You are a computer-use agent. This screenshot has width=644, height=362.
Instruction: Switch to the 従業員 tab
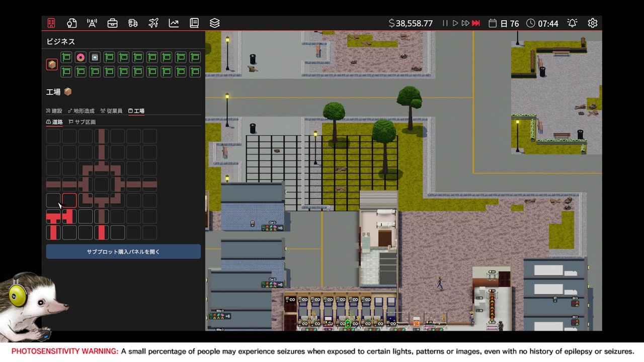point(111,111)
